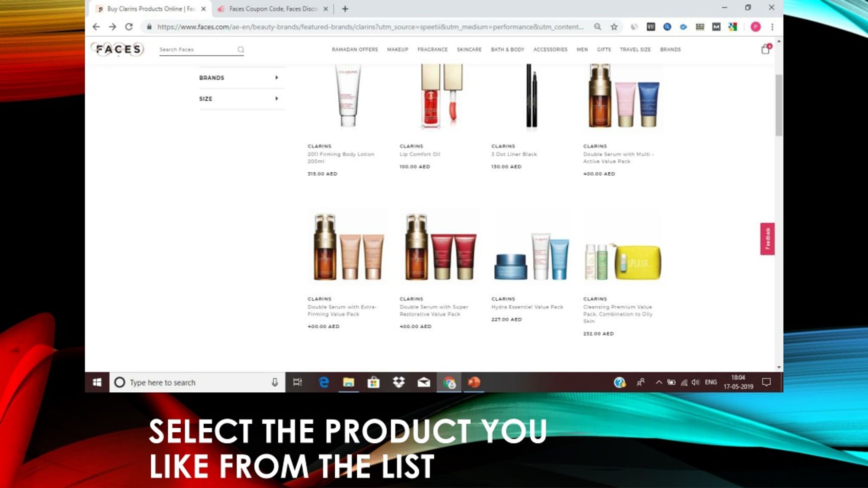Open Double Serum with Super Restorative Value Pack

[x=434, y=310]
